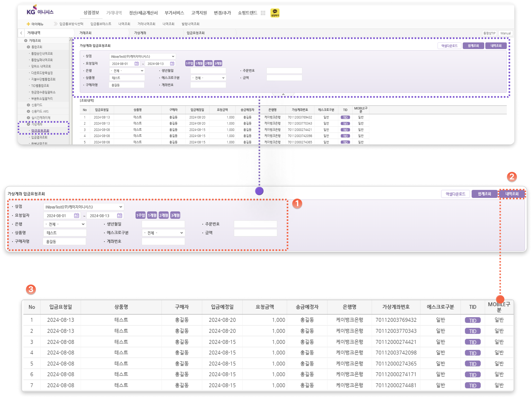Open the 정산/세금계산서 top menu
The width and height of the screenshot is (532, 398).
(x=143, y=13)
